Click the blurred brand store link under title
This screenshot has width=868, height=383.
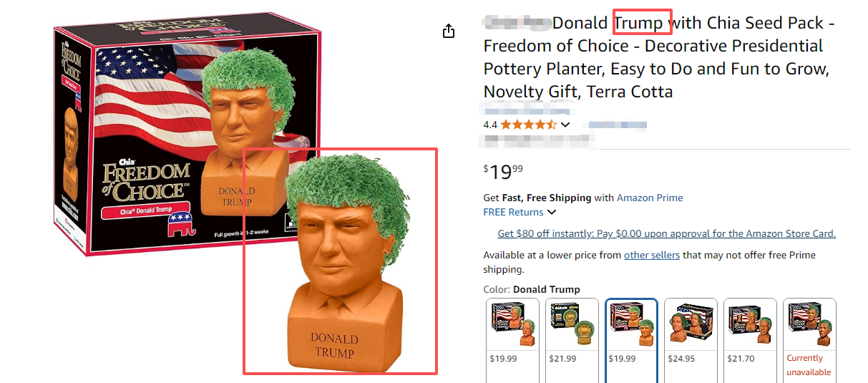tap(526, 110)
